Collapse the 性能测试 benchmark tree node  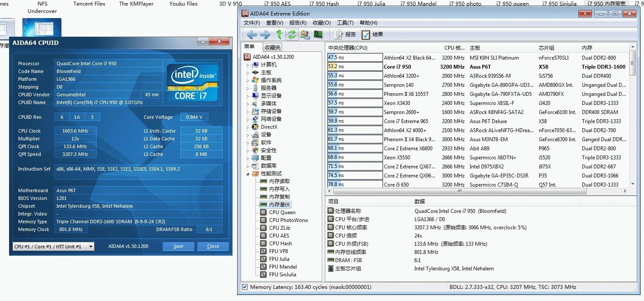pyautogui.click(x=248, y=174)
